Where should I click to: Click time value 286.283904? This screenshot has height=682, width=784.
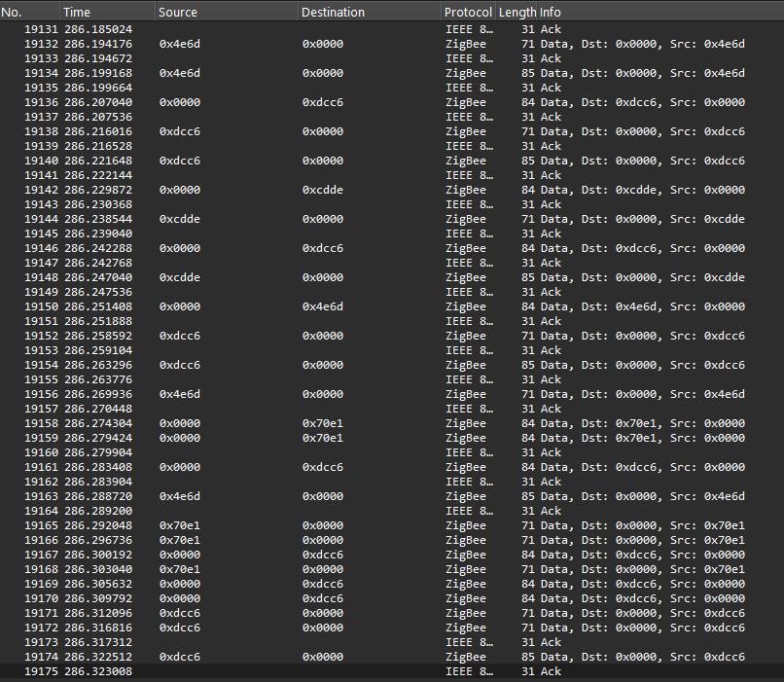click(x=98, y=482)
